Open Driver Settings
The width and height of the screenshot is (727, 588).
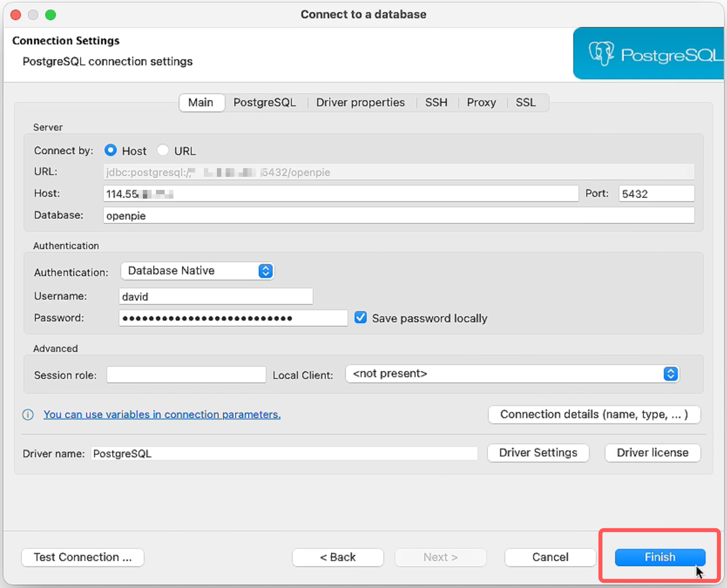538,453
